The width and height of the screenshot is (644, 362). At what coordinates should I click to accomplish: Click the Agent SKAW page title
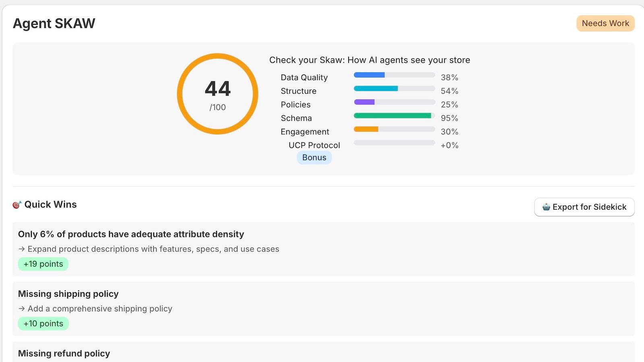[x=54, y=23]
